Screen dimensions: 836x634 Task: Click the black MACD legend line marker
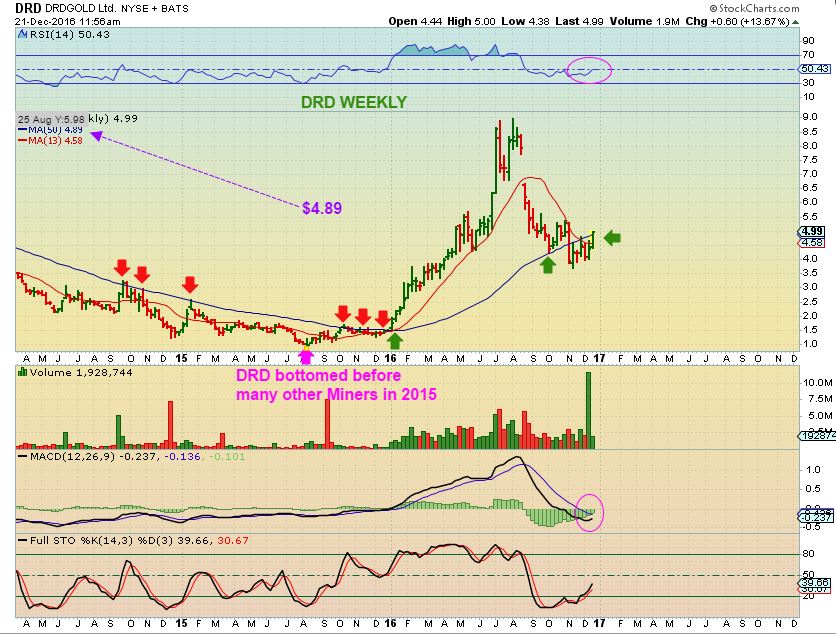coord(22,456)
